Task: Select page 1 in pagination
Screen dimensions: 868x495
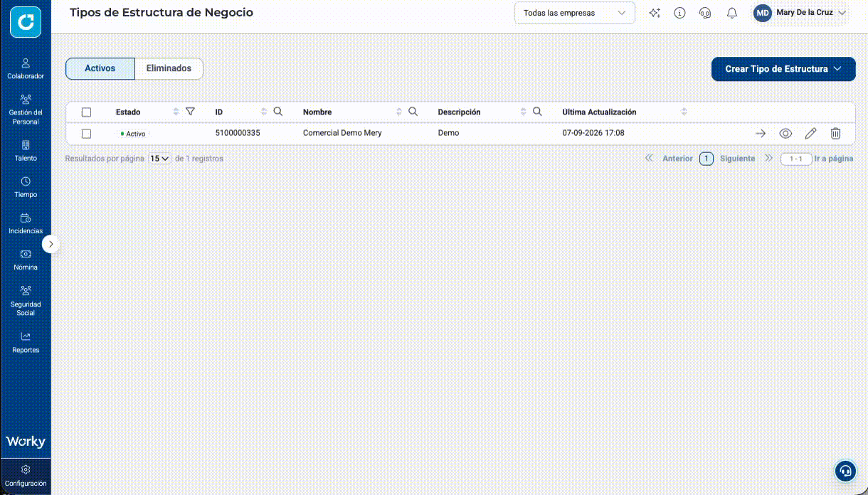Action: coord(706,159)
